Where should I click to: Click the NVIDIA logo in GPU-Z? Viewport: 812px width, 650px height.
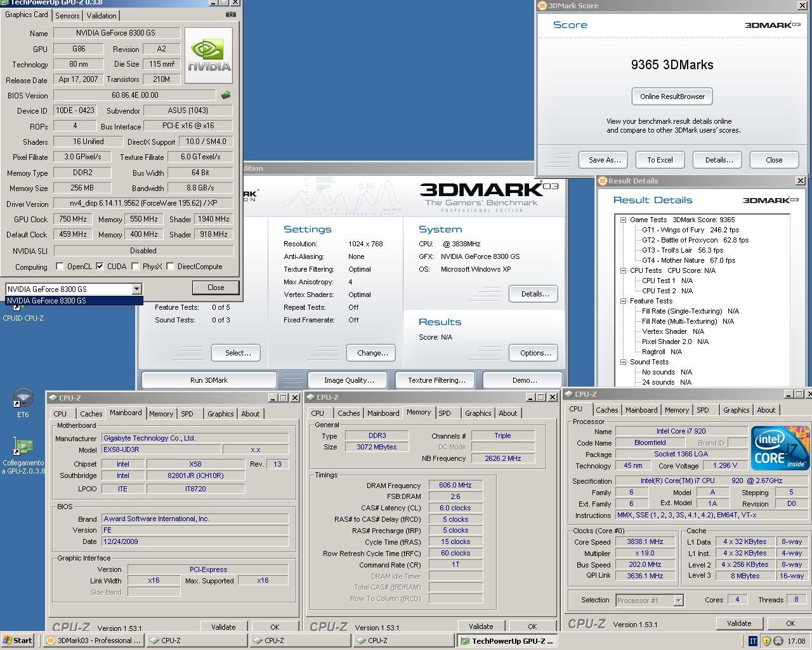tap(208, 56)
